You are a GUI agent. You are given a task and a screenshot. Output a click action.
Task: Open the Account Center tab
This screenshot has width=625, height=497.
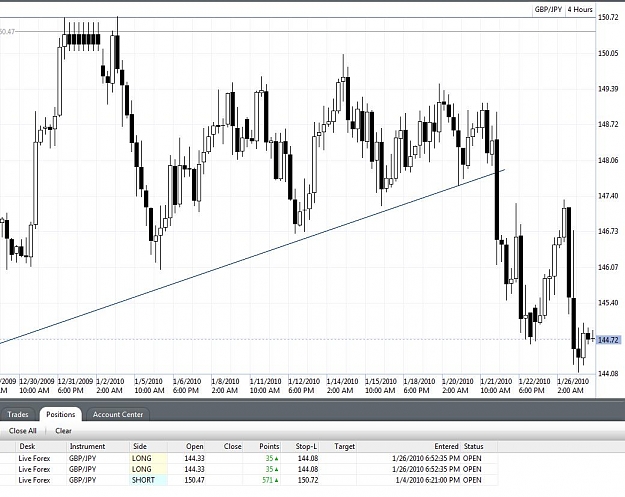point(118,414)
